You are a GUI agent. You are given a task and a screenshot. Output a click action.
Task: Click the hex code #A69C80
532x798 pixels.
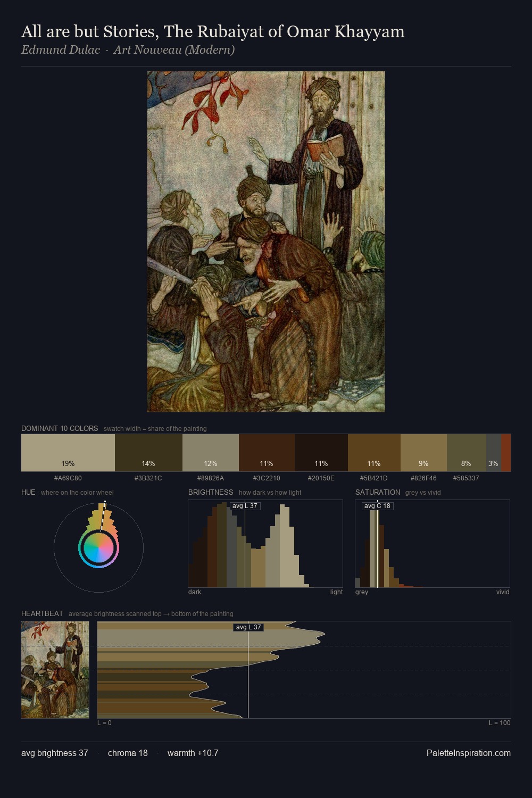pos(68,478)
